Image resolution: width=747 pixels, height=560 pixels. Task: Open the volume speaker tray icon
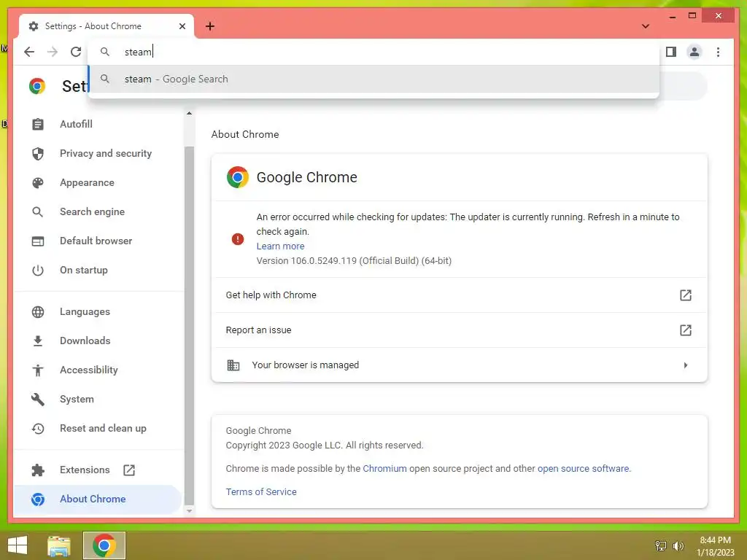pos(678,545)
